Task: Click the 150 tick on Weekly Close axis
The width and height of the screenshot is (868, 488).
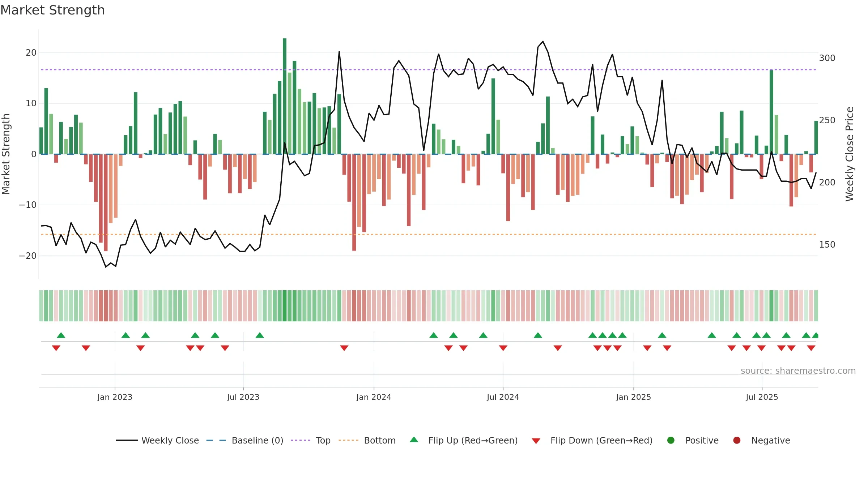Action: click(x=827, y=245)
